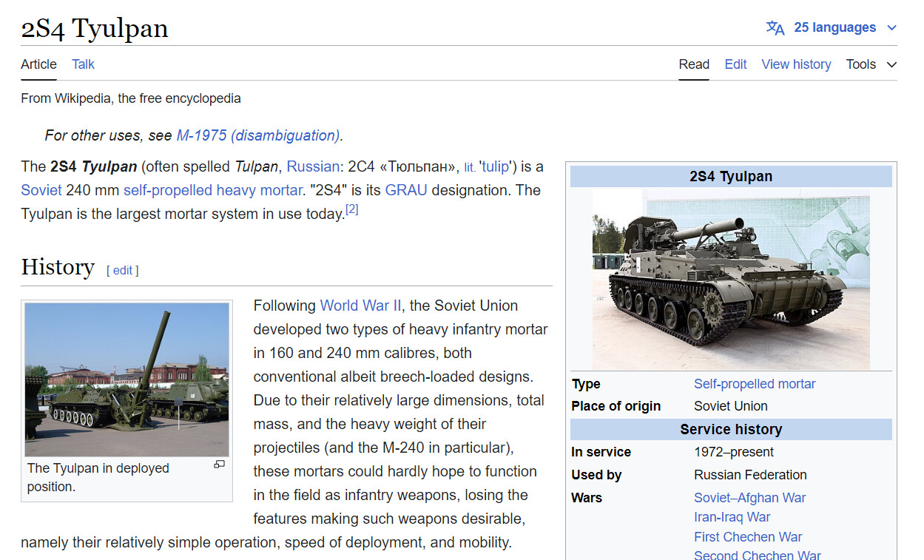Switch to the Article tab
This screenshot has height=560, width=924.
(38, 64)
